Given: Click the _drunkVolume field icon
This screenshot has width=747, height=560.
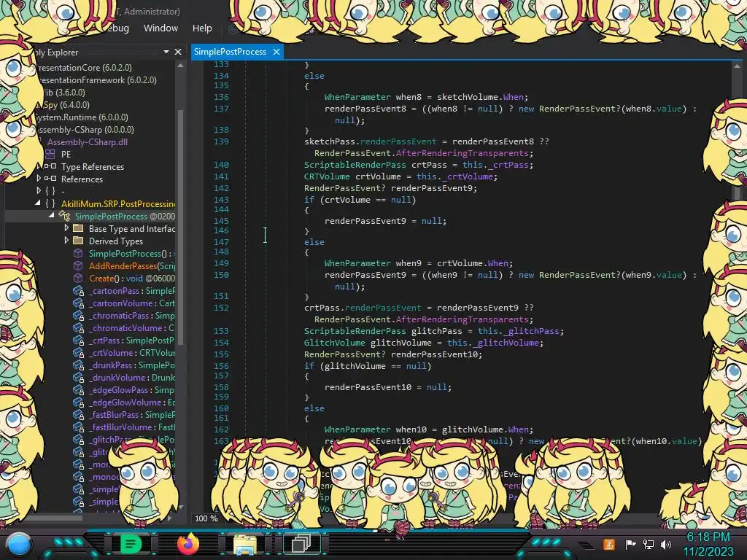Looking at the screenshot, I should (x=79, y=378).
